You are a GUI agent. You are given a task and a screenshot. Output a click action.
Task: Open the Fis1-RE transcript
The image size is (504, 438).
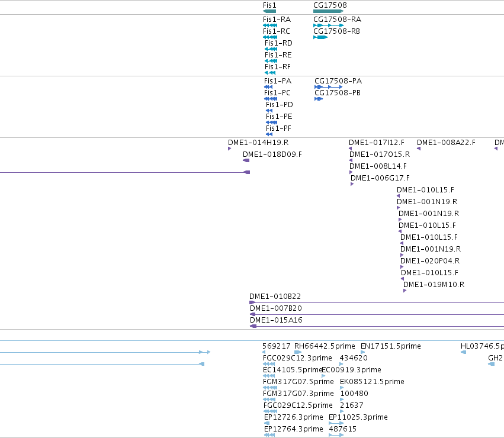click(278, 55)
